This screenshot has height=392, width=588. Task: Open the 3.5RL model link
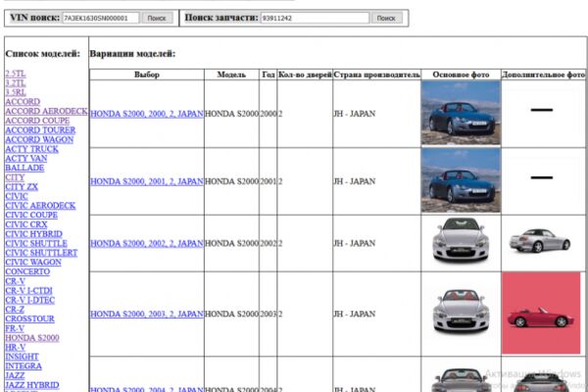(x=16, y=92)
